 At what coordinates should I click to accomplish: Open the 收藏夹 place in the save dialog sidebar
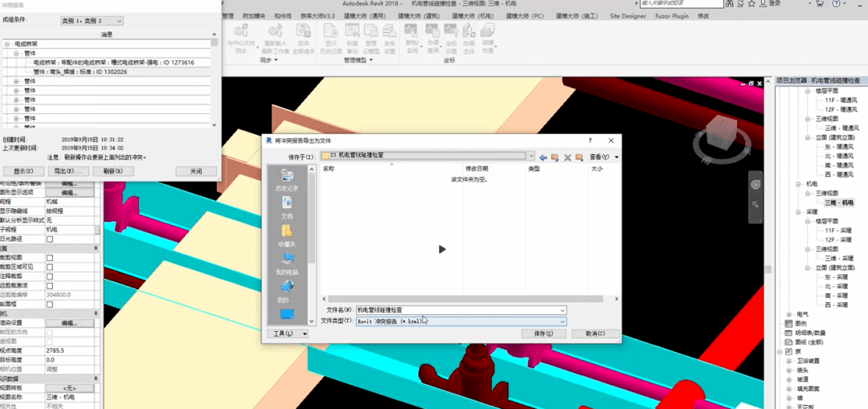[x=287, y=236]
